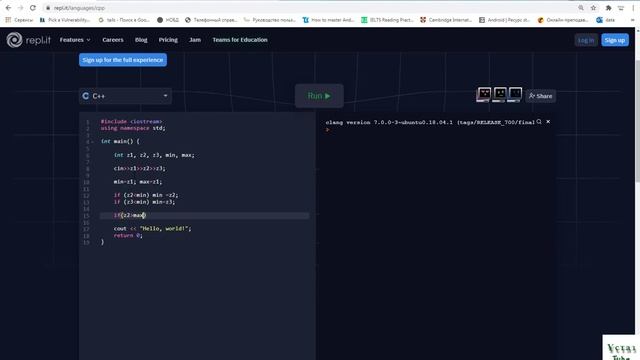This screenshot has height=360, width=640.
Task: Click the Share button
Action: point(540,96)
